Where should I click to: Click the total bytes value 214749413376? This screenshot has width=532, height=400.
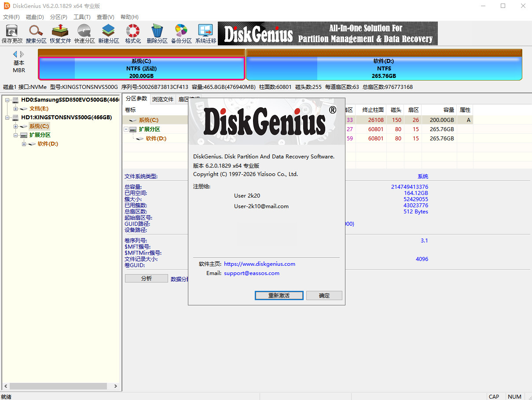coord(410,187)
